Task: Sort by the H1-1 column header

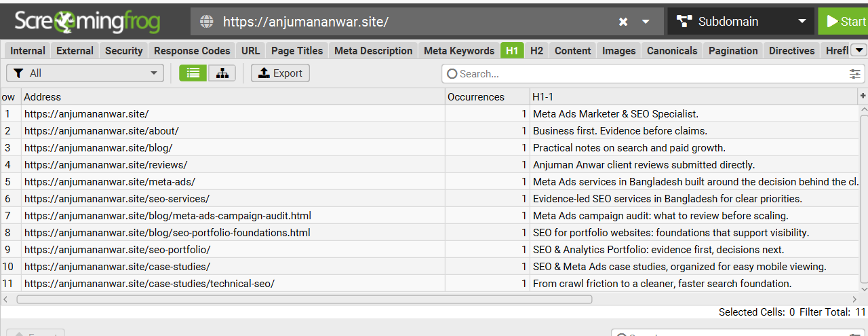Action: coord(693,96)
